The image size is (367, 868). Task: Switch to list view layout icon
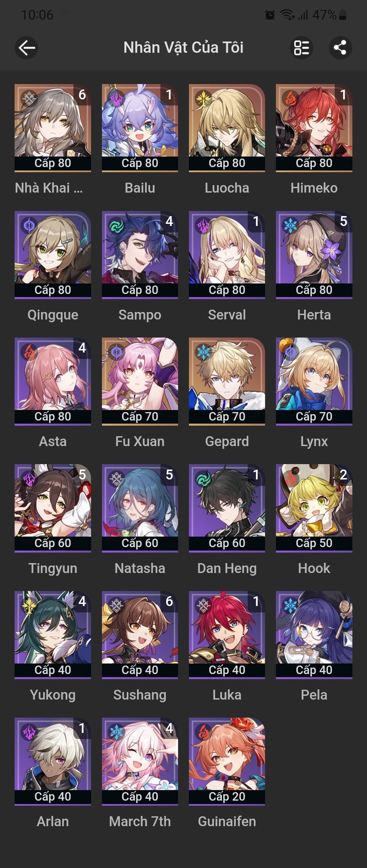tap(301, 48)
